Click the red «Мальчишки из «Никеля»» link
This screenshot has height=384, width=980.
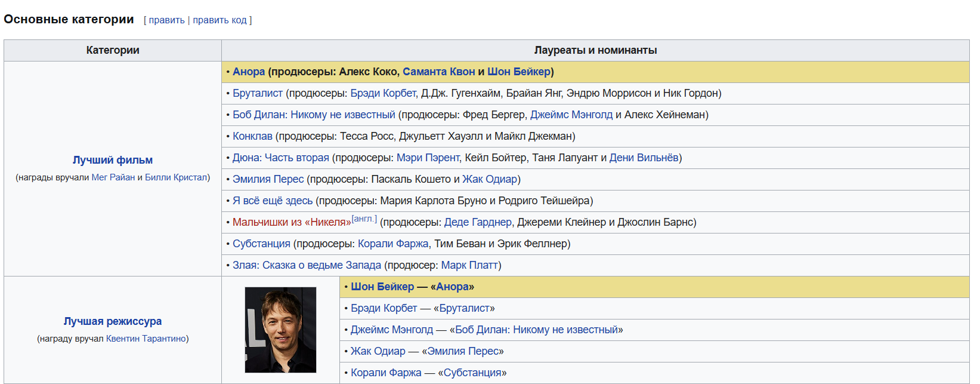(x=292, y=222)
